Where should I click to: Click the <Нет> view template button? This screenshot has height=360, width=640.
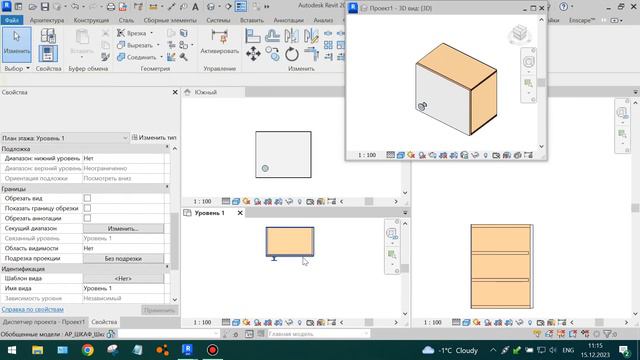[123, 278]
